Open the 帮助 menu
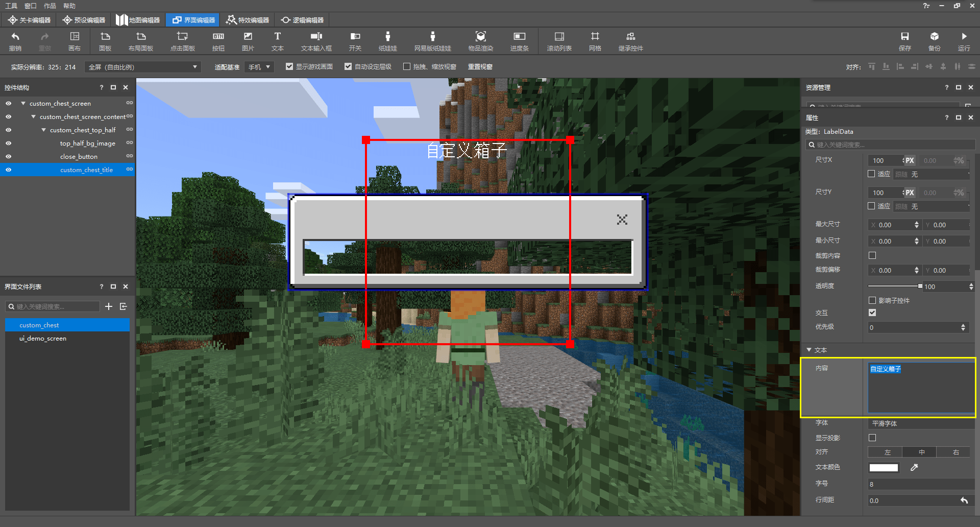This screenshot has height=527, width=980. 69,6
